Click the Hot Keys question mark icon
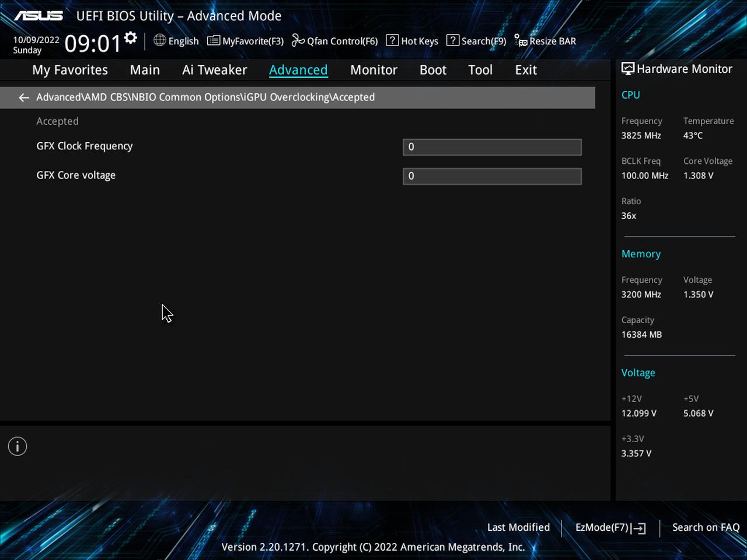This screenshot has width=747, height=560. tap(392, 40)
